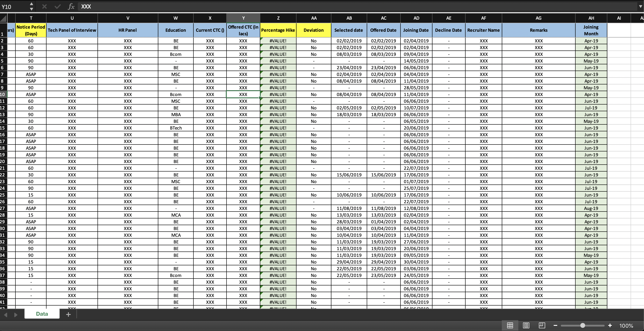Switch to Page Layout view icon
The image size is (644, 331).
click(526, 325)
